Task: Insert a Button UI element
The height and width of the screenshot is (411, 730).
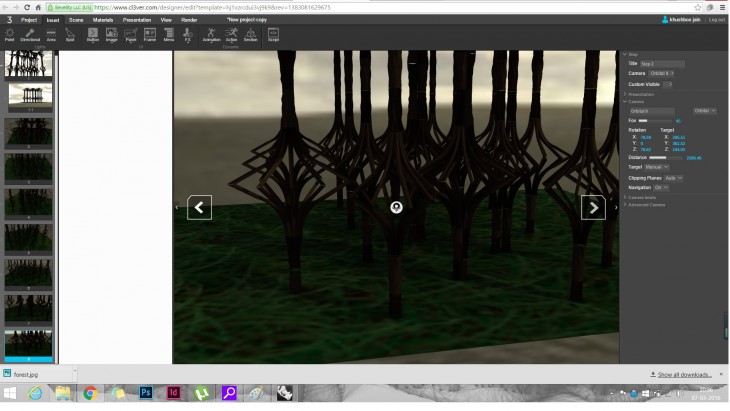Action: [93, 35]
